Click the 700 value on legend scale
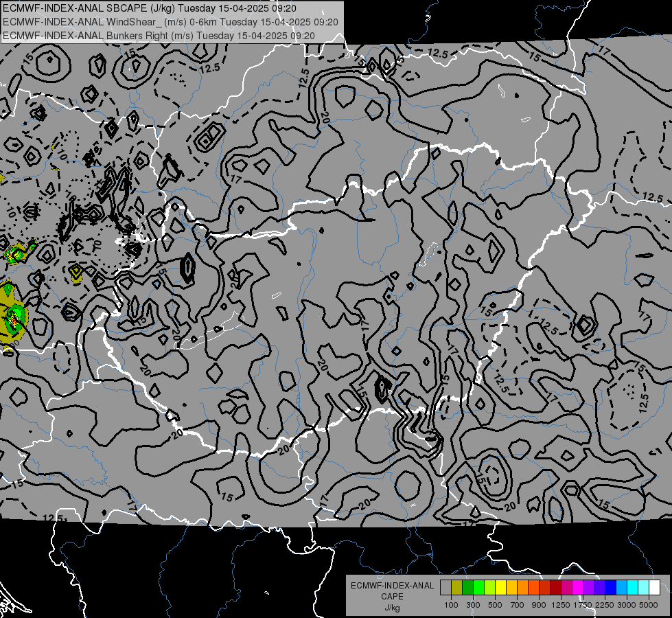Image resolution: width=672 pixels, height=618 pixels. pyautogui.click(x=518, y=605)
